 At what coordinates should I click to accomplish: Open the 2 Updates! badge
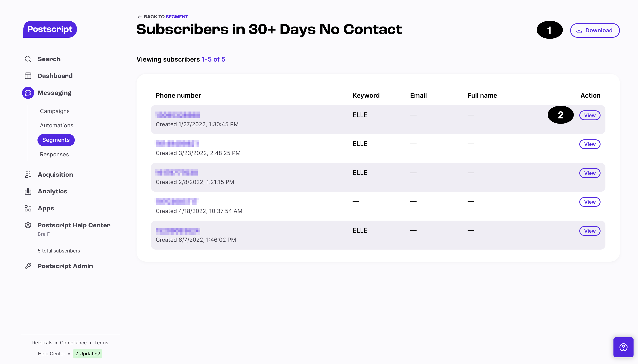point(87,354)
